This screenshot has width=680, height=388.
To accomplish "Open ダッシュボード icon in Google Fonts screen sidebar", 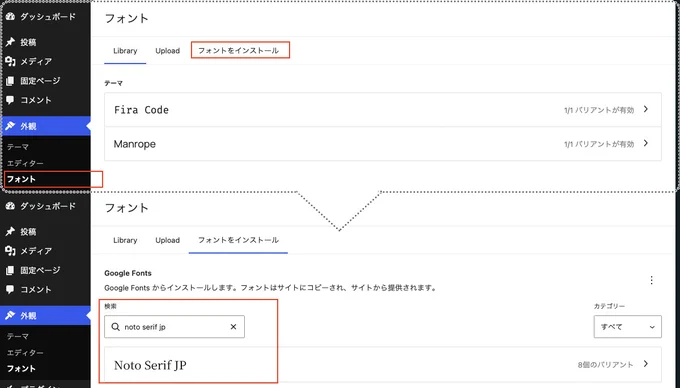I will pyautogui.click(x=10, y=206).
